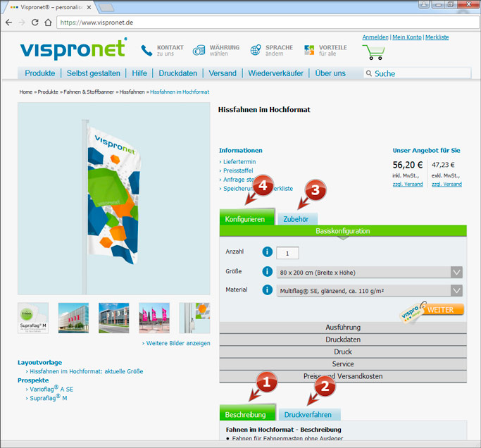Expand the Druck section

[343, 351]
